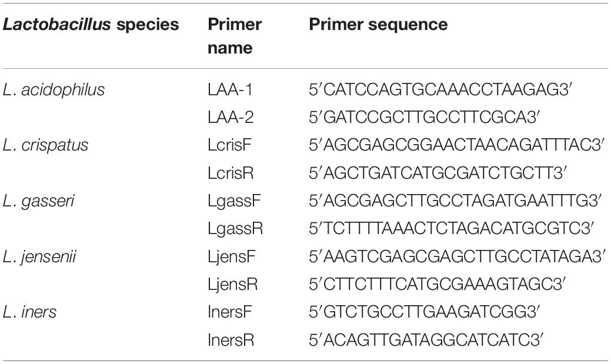Click the sequence 5'ACAGTTGATAGGCATCATC3'
The height and width of the screenshot is (364, 611).
[x=426, y=340]
